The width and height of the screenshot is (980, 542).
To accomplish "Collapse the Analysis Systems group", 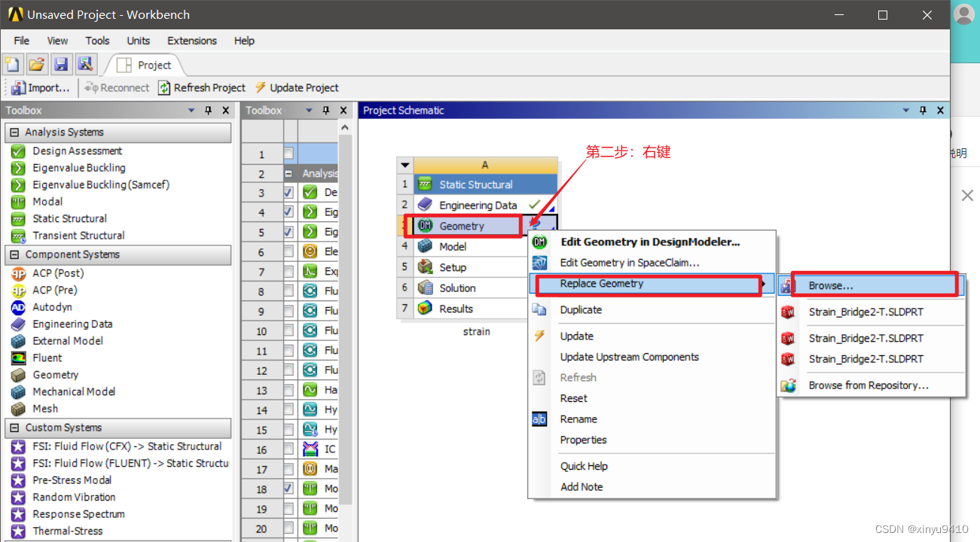I will pyautogui.click(x=14, y=132).
